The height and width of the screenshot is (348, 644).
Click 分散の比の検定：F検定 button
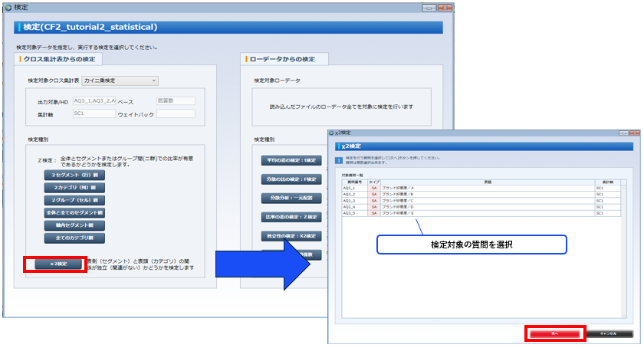291,179
